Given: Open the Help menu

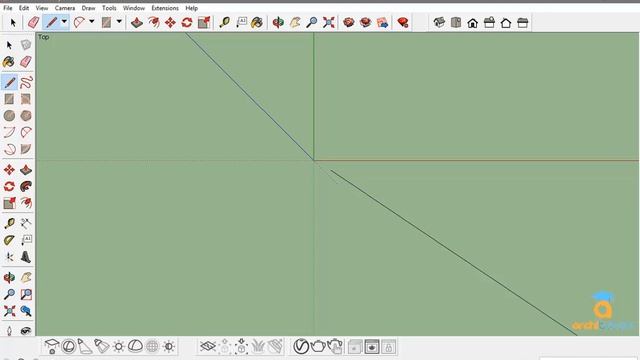Looking at the screenshot, I should click(191, 8).
